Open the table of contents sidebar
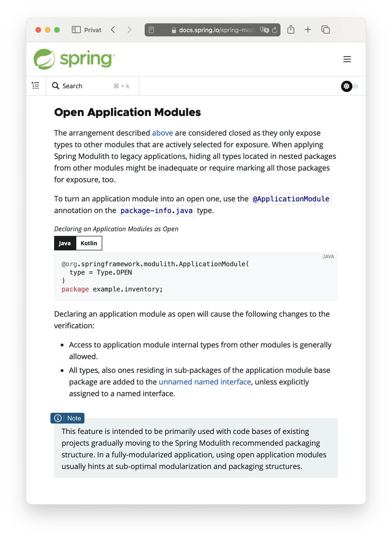 35,86
